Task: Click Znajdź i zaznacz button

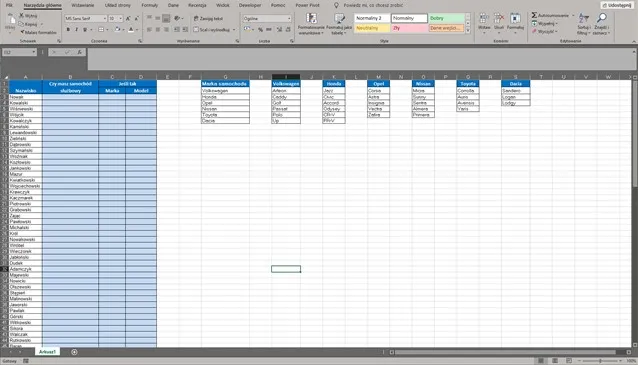Action: pyautogui.click(x=601, y=24)
